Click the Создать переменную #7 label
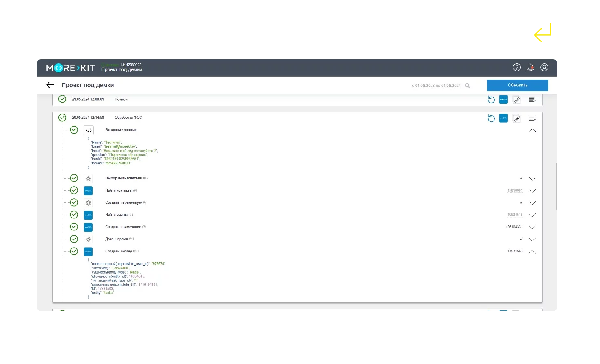The height and width of the screenshot is (364, 600). tap(126, 202)
